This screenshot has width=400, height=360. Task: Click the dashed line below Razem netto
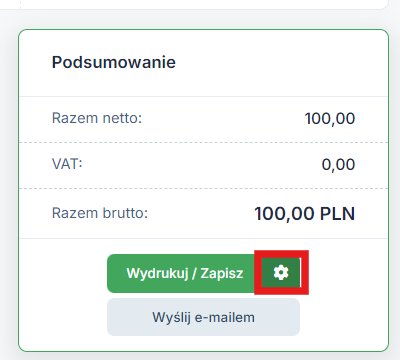pyautogui.click(x=203, y=143)
